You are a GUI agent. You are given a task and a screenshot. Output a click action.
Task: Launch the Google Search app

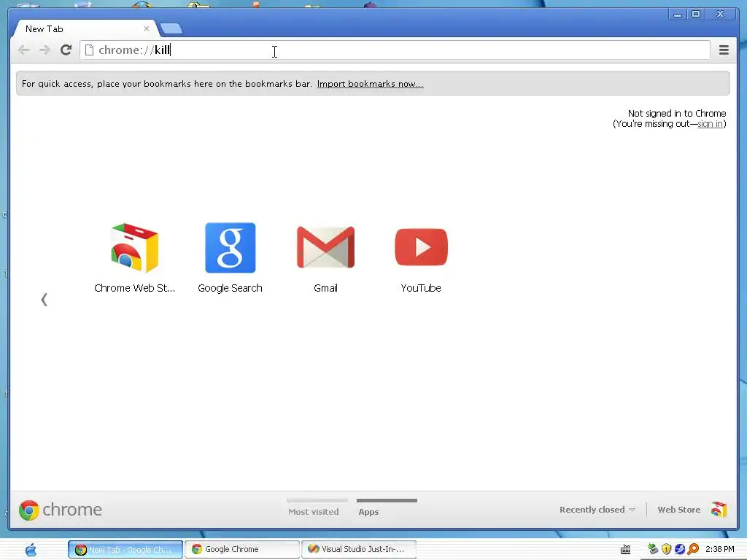pos(230,248)
